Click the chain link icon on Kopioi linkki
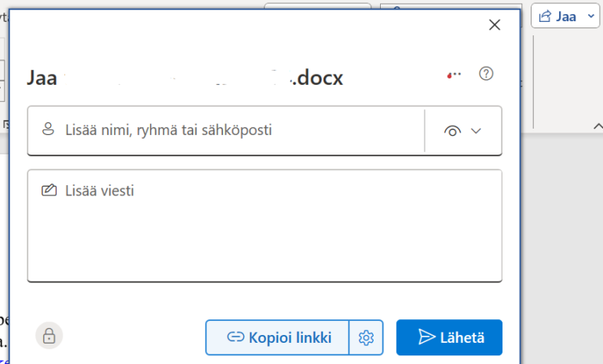603x364 pixels. (x=235, y=337)
